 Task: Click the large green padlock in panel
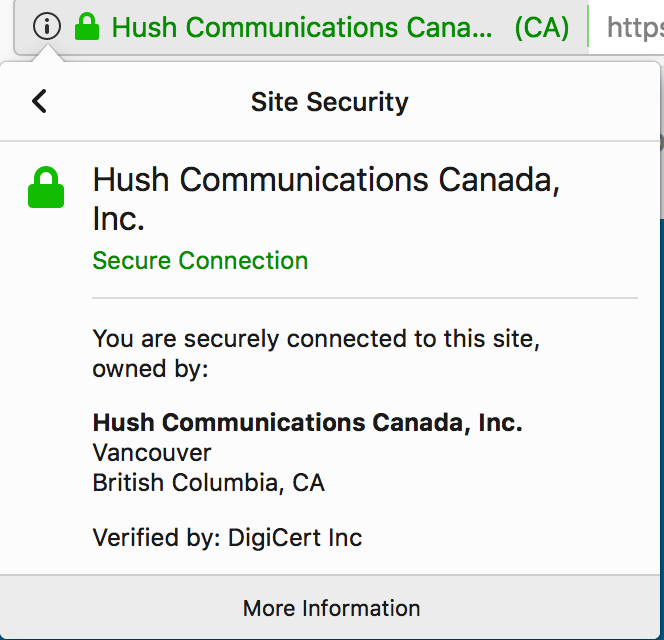point(46,187)
